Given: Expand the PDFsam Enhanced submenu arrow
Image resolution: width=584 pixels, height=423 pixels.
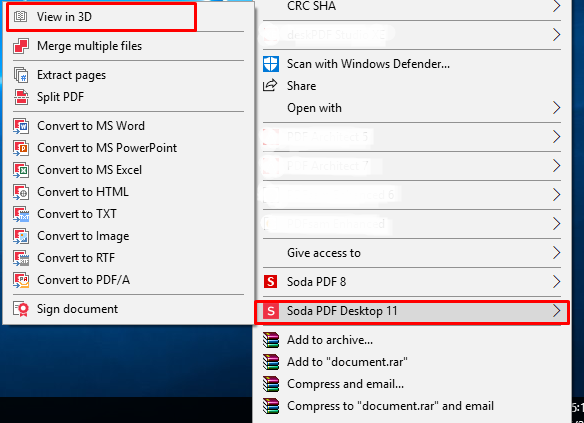Looking at the screenshot, I should click(556, 224).
